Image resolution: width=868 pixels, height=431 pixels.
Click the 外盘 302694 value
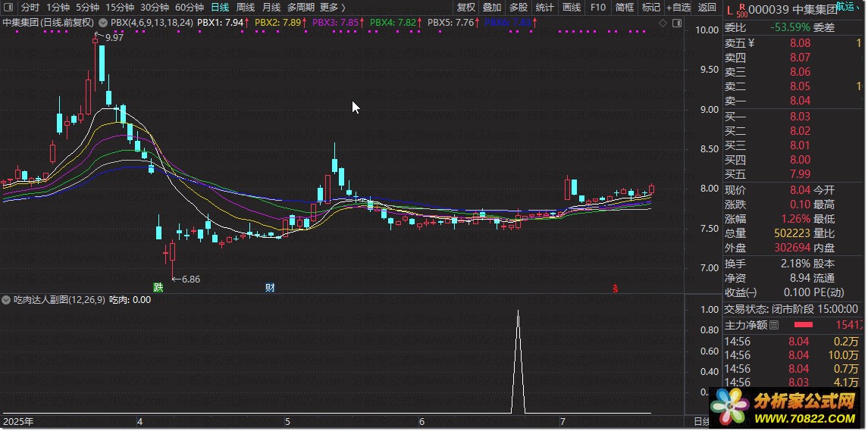pyautogui.click(x=792, y=248)
